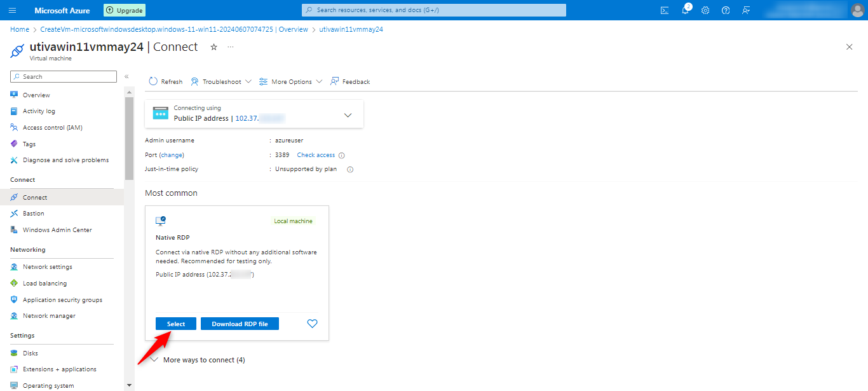Open the Troubleshoot dropdown
The width and height of the screenshot is (868, 391).
pyautogui.click(x=221, y=81)
